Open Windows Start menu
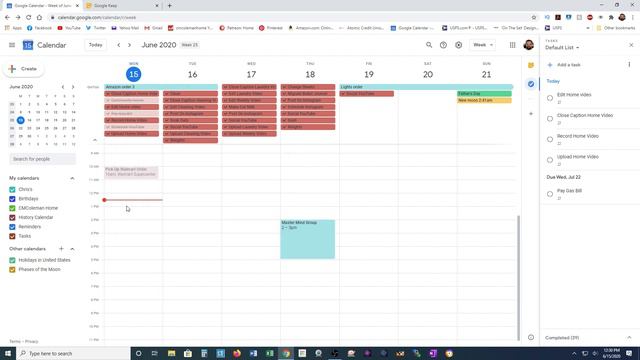640x360 pixels. click(x=8, y=353)
